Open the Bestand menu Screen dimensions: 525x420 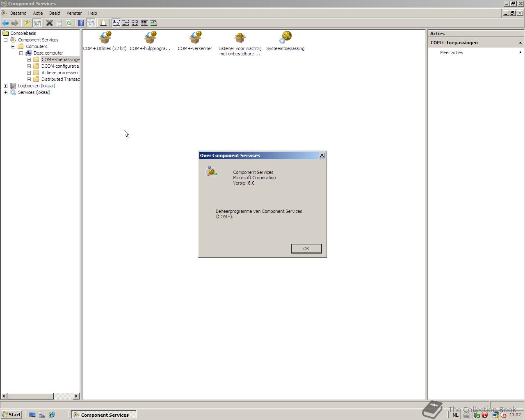click(18, 13)
